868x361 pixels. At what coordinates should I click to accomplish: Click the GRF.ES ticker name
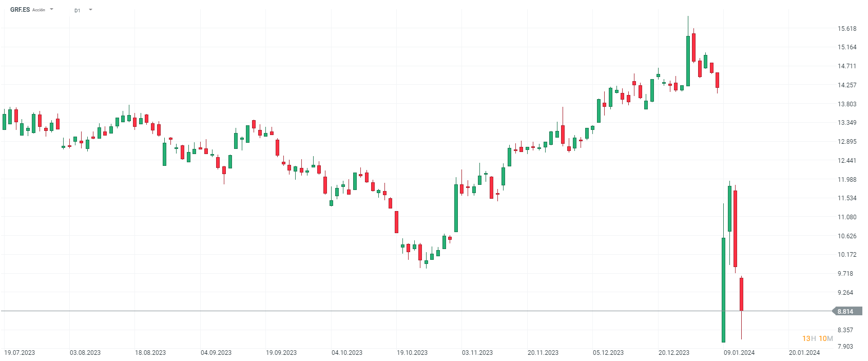20,10
